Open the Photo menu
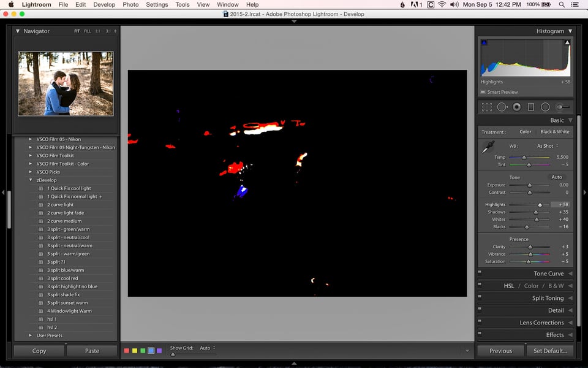 coord(130,4)
